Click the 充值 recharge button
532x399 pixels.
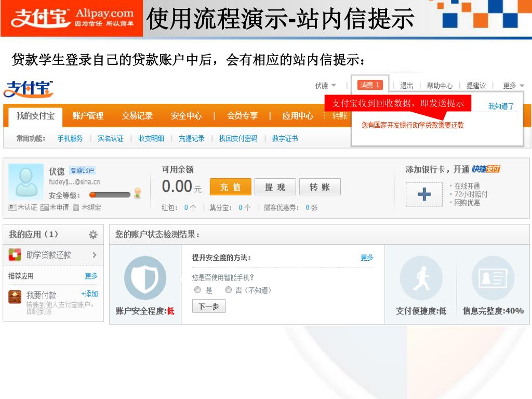point(230,187)
